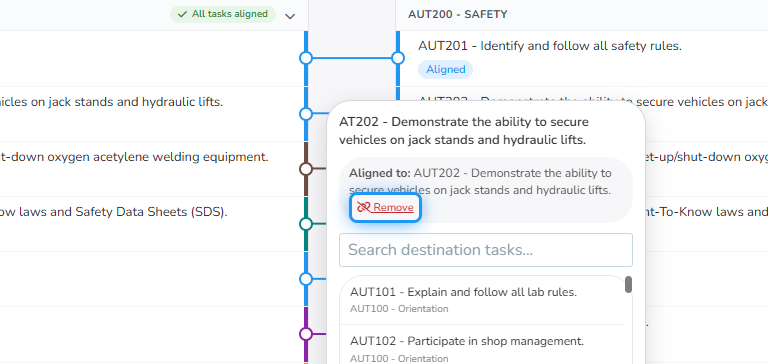Click the Aligned tag under AUT201

pyautogui.click(x=445, y=70)
